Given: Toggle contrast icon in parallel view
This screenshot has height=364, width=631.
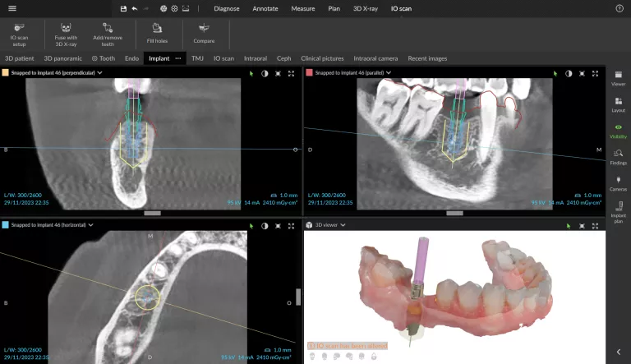Looking at the screenshot, I should click(569, 73).
